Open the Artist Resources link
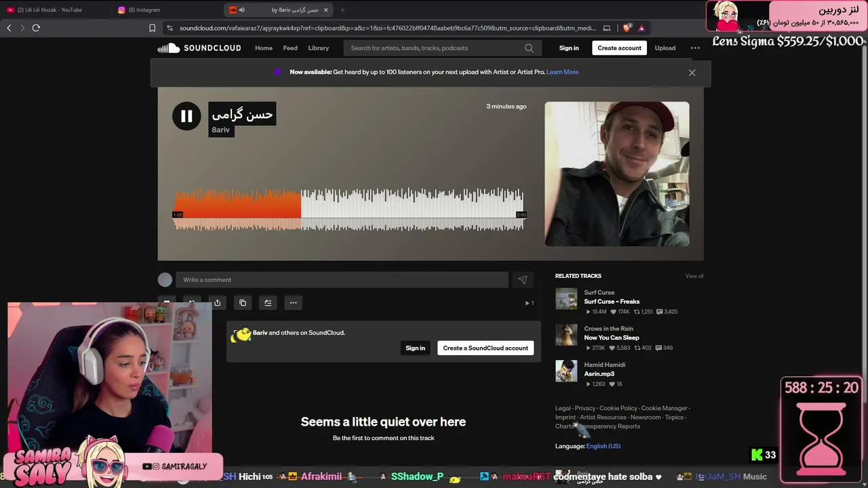 point(603,418)
